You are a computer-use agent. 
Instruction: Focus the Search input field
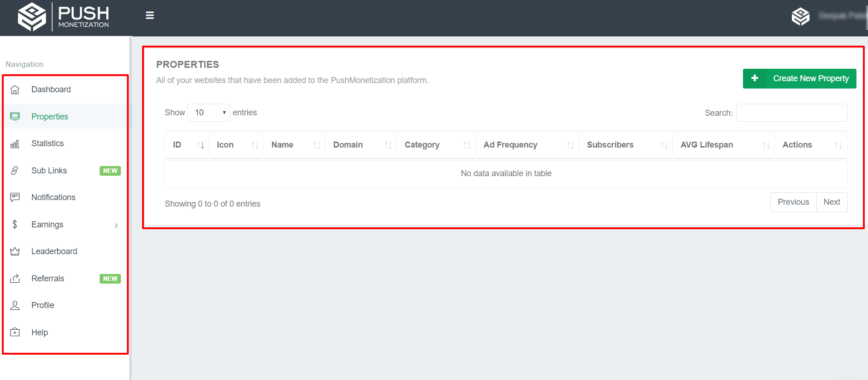pyautogui.click(x=791, y=113)
